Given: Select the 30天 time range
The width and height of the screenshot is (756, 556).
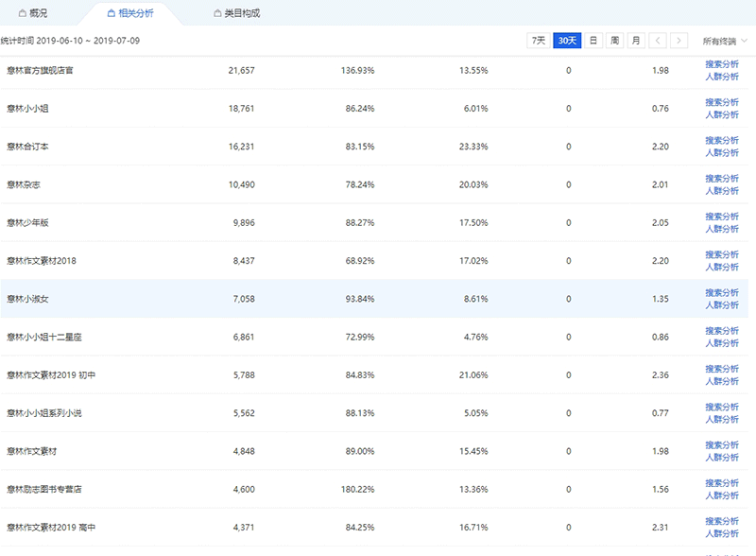Looking at the screenshot, I should point(567,41).
